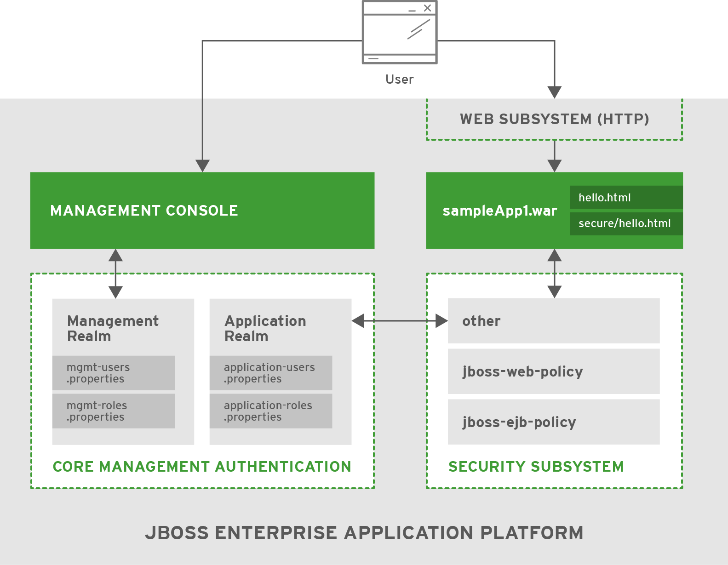Viewport: 728px width, 565px height.
Task: Select the MANAGEMENT CONSOLE box
Action: click(202, 211)
